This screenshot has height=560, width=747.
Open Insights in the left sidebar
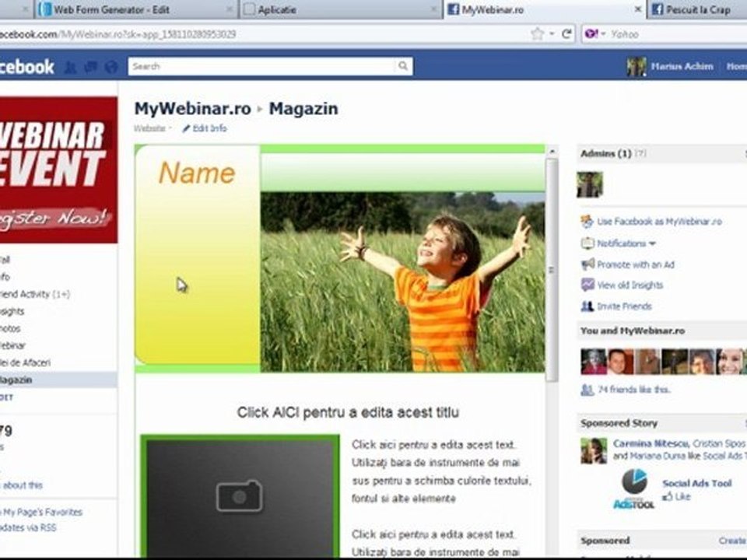click(x=12, y=311)
